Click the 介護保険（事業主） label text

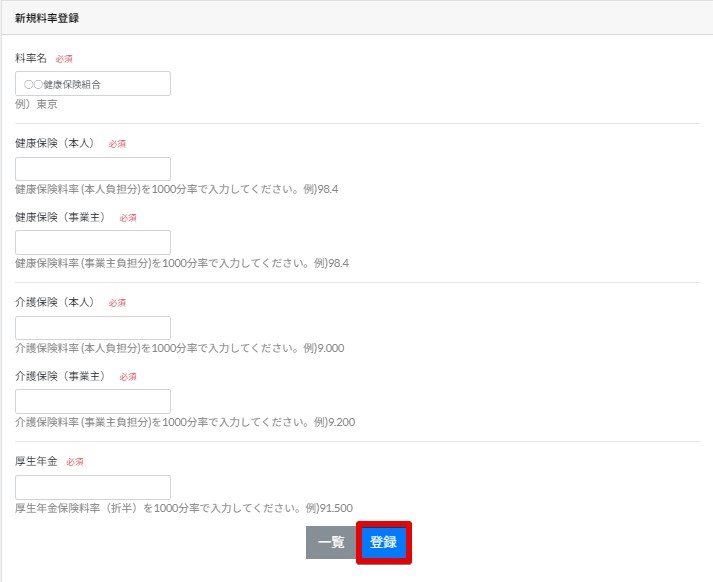point(62,376)
